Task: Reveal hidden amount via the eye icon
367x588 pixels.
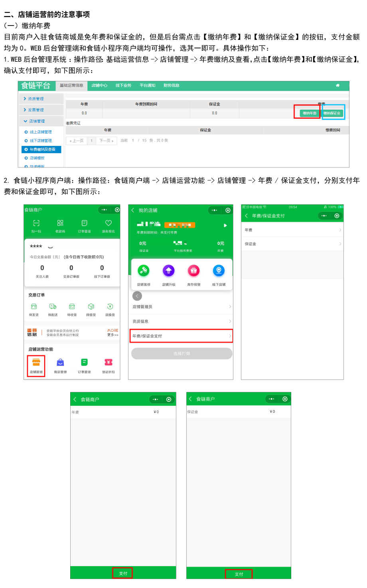Action: pyautogui.click(x=50, y=248)
